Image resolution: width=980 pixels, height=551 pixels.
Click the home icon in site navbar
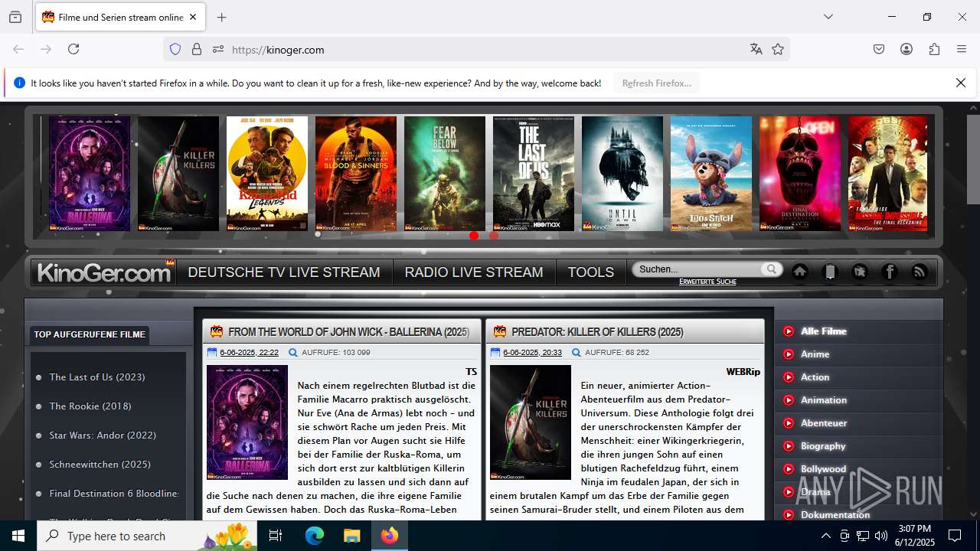tap(800, 272)
